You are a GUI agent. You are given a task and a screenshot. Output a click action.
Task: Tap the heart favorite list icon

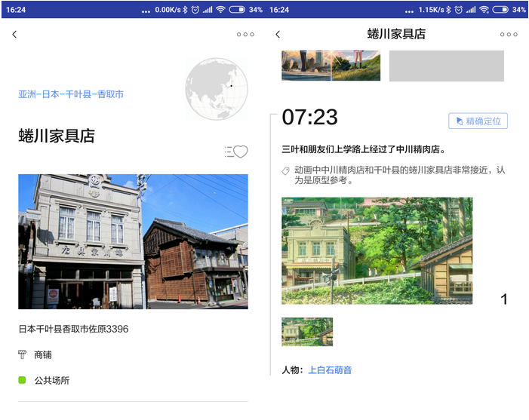pyautogui.click(x=237, y=152)
